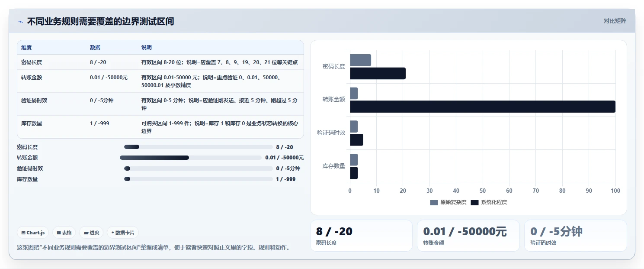The image size is (644, 269).
Task: Click the description starting 可购买区间 1-999 件
Action: (x=219, y=127)
